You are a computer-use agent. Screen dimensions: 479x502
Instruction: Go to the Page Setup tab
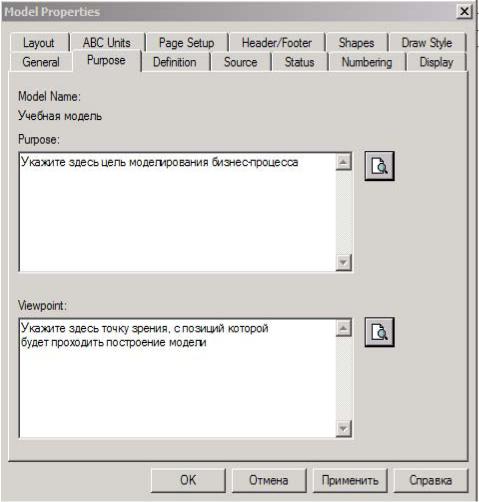click(187, 43)
